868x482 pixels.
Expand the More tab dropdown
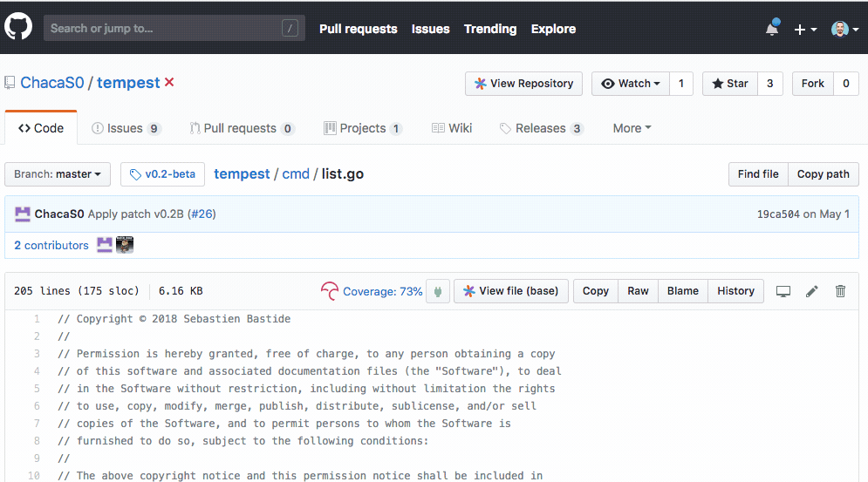[x=632, y=128]
